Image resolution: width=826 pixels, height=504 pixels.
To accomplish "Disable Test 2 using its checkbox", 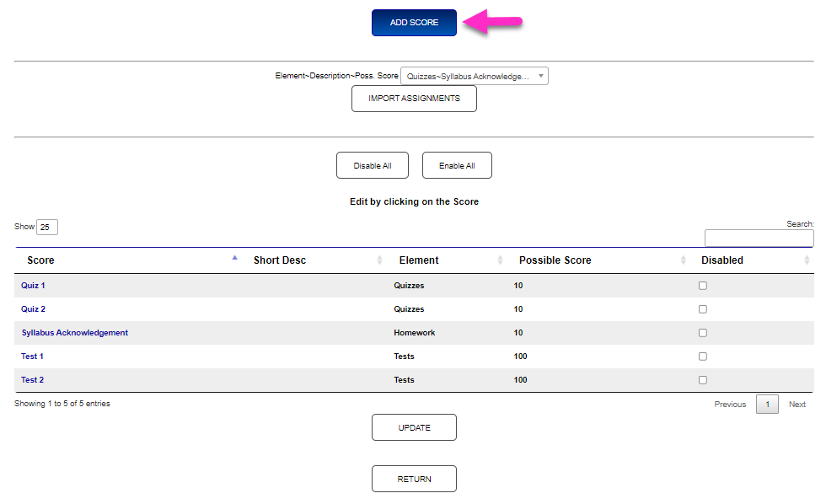I will 702,379.
